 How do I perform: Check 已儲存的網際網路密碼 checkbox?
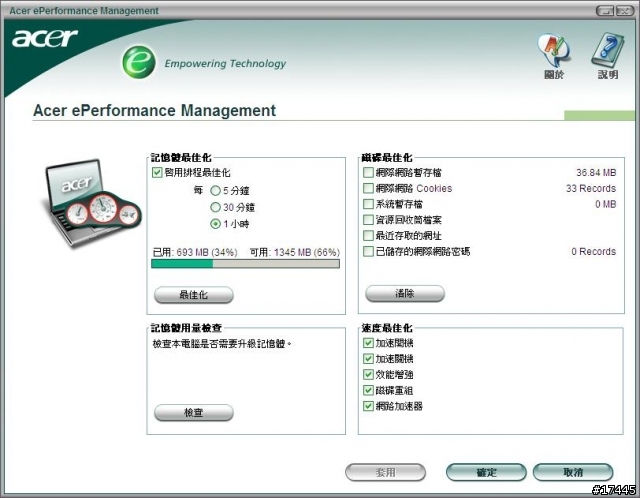[368, 251]
